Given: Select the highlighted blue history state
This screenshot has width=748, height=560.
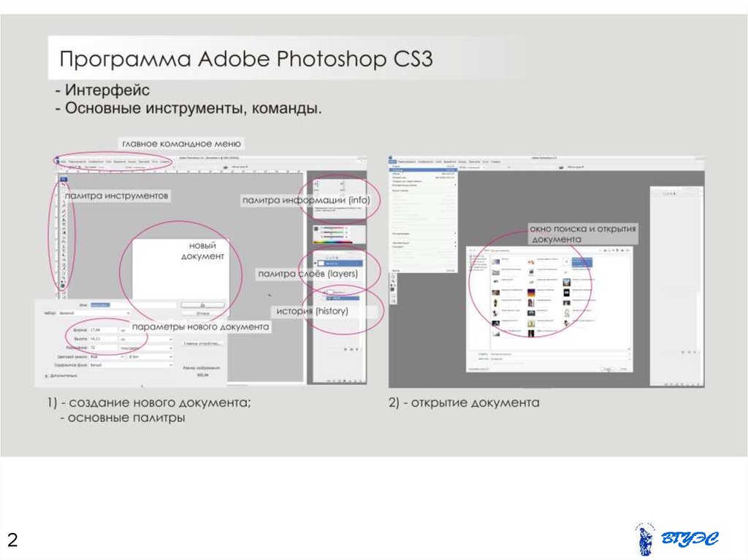Looking at the screenshot, I should (342, 298).
